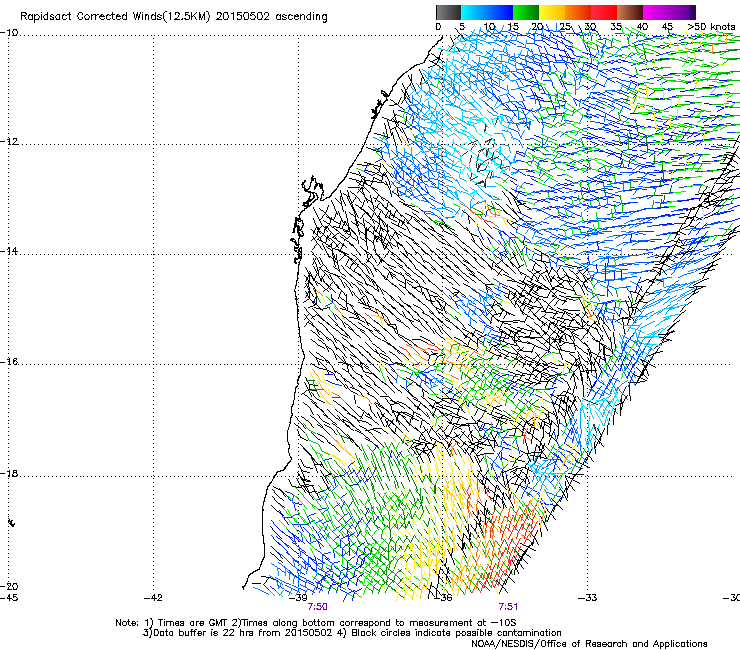Click the ">50 knots" legend label

pyautogui.click(x=711, y=27)
